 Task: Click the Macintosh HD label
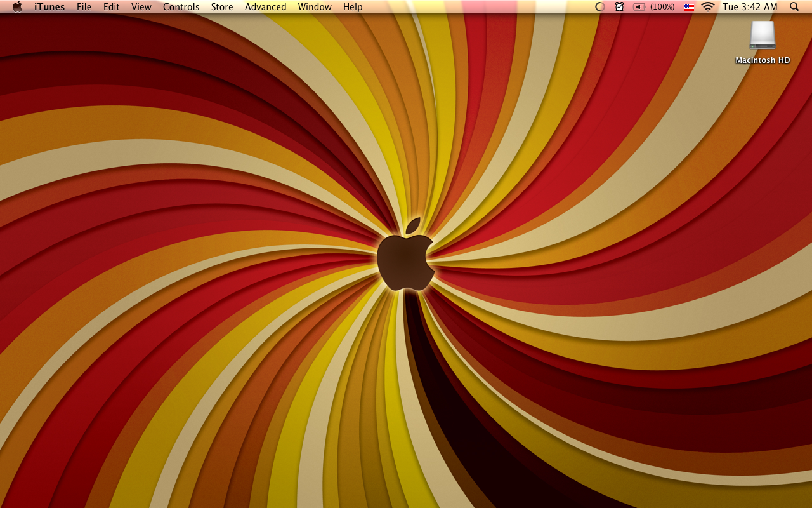pos(763,60)
